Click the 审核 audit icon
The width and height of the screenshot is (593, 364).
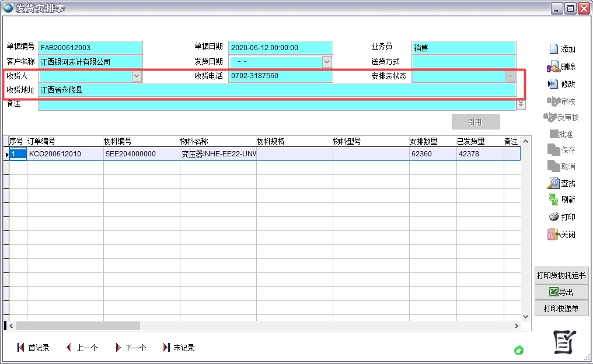click(x=563, y=100)
